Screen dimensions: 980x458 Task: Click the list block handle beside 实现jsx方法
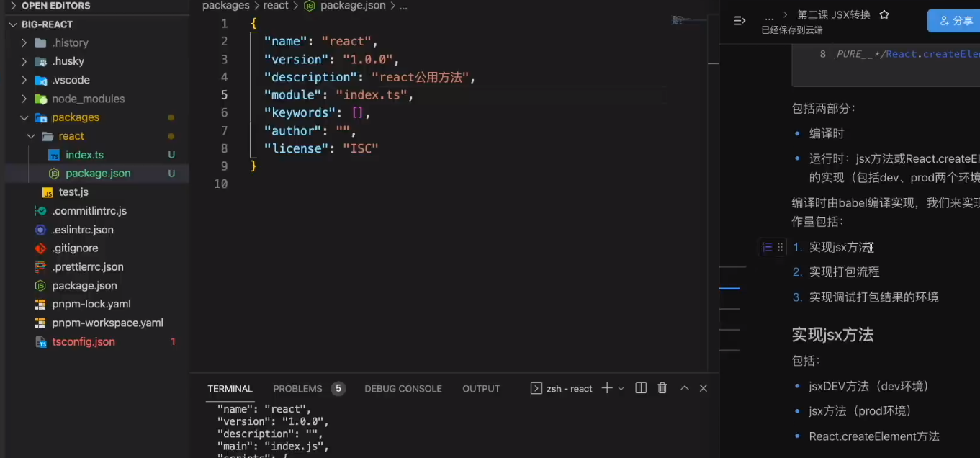point(772,247)
